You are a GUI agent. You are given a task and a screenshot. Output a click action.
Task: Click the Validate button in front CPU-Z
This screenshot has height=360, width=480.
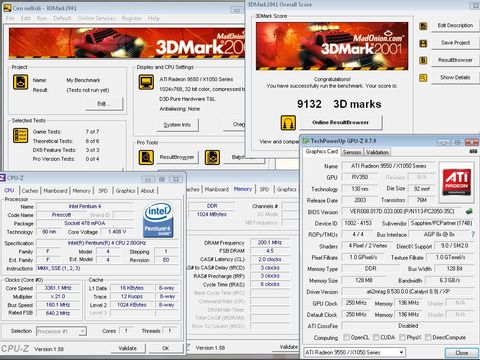pyautogui.click(x=128, y=348)
